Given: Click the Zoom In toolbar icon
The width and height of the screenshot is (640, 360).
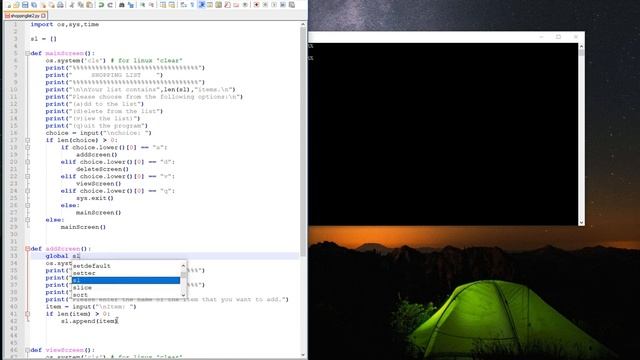Looking at the screenshot, I should (x=142, y=5).
